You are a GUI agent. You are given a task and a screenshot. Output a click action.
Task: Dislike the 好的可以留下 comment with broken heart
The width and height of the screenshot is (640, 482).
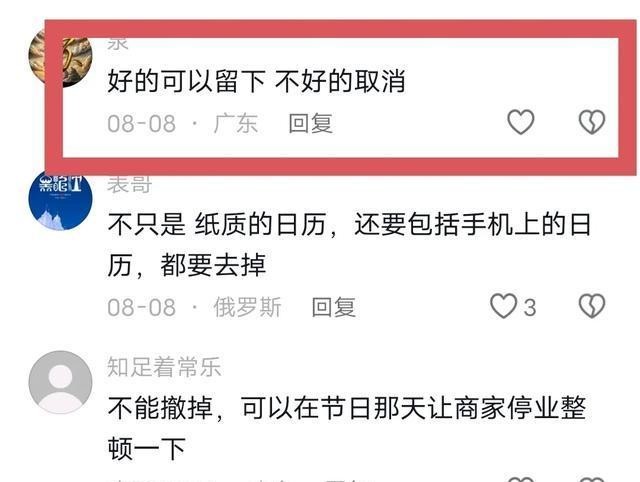592,122
